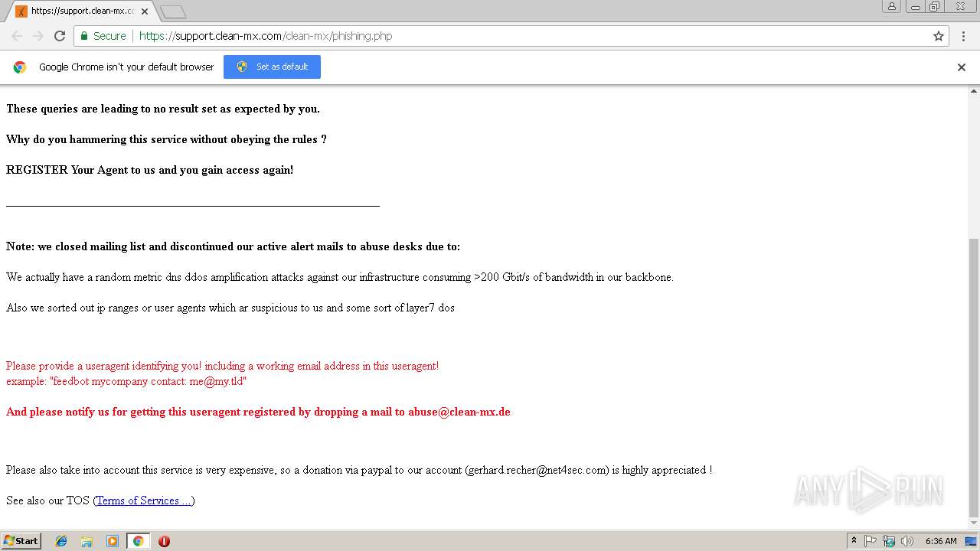Bookmark this page with star icon

(x=939, y=36)
